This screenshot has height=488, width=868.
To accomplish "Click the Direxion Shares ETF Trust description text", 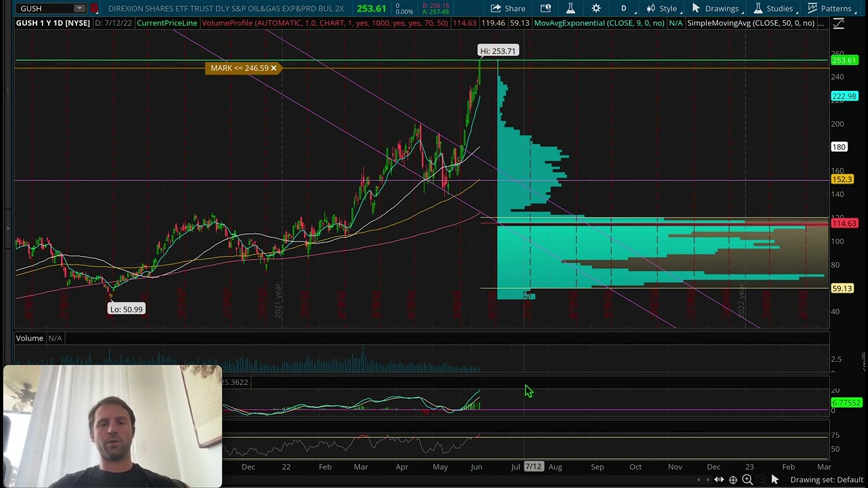I will (x=226, y=8).
